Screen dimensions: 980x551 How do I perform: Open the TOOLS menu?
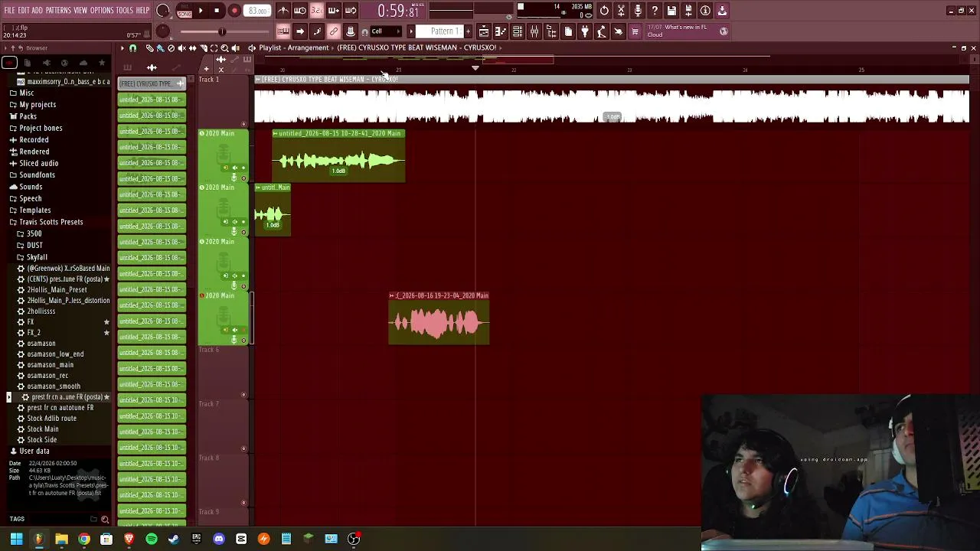pyautogui.click(x=125, y=11)
